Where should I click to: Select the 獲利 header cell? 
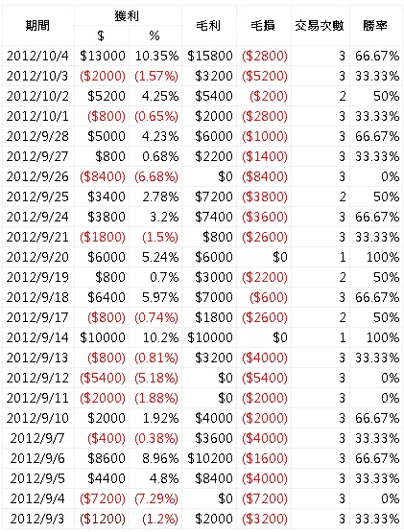(x=128, y=15)
